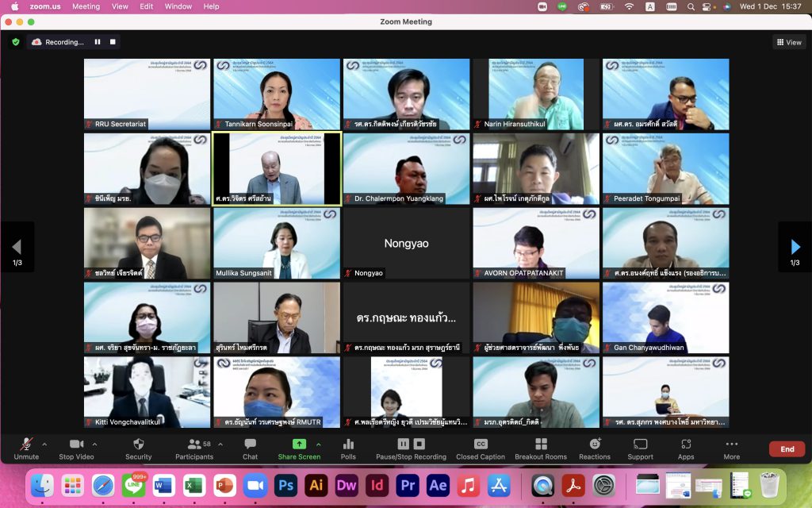Open the Polls button
This screenshot has width=812, height=508.
349,449
